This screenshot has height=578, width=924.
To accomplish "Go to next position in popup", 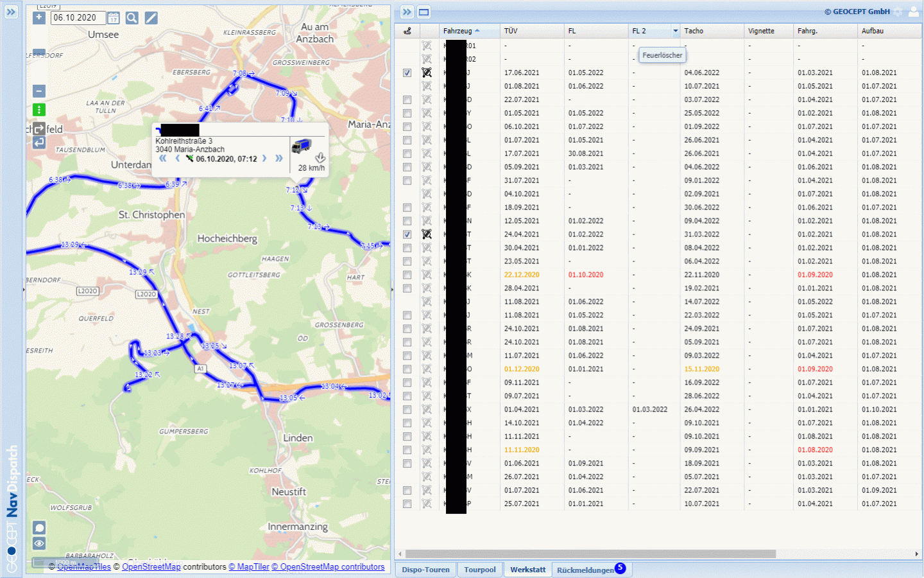I will pos(264,159).
